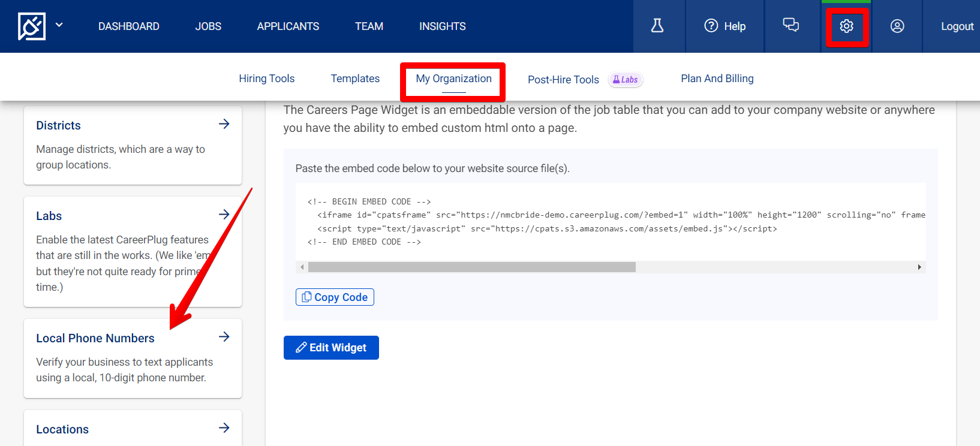This screenshot has height=446, width=980.
Task: Click 'Paste the embed code below' instruction text
Action: coord(432,168)
